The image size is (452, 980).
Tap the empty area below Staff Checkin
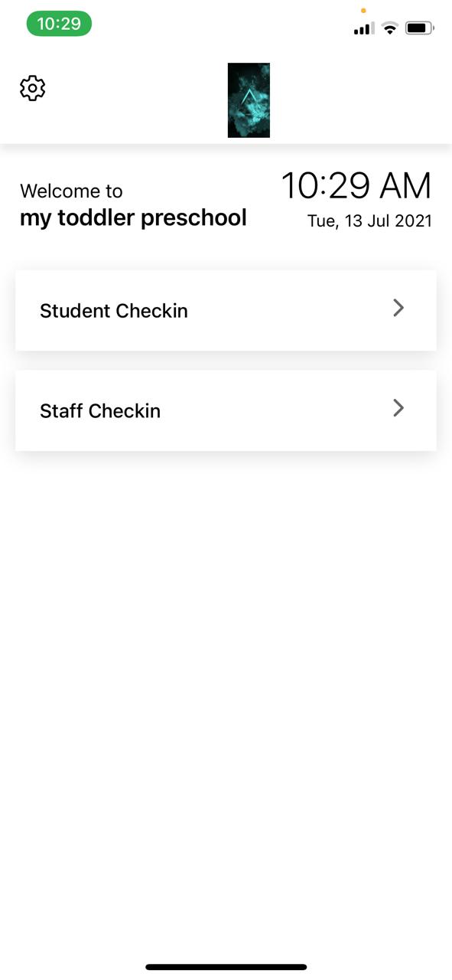point(226,689)
